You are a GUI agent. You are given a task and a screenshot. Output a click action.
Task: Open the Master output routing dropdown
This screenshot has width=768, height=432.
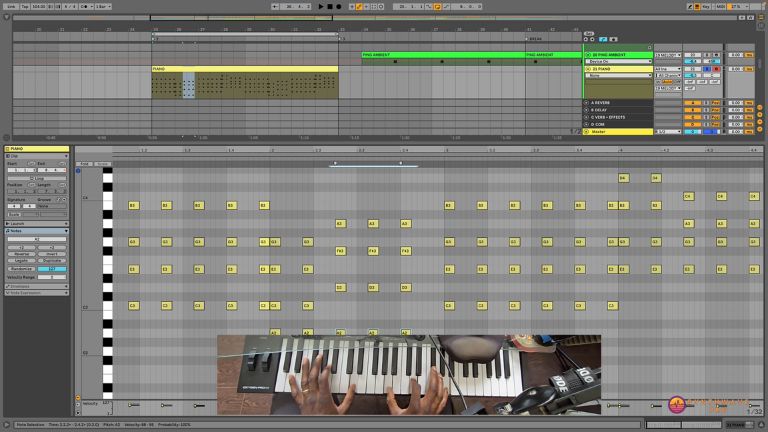(x=668, y=132)
